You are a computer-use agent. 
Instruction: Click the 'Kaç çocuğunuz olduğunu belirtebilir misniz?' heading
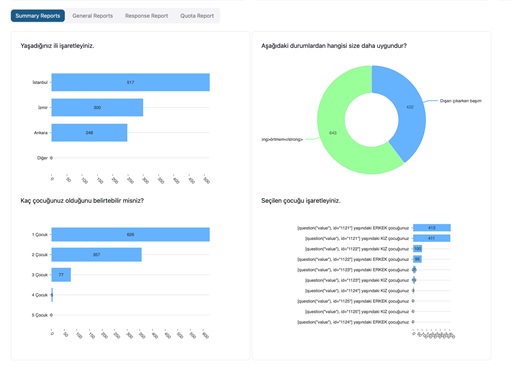coord(82,201)
